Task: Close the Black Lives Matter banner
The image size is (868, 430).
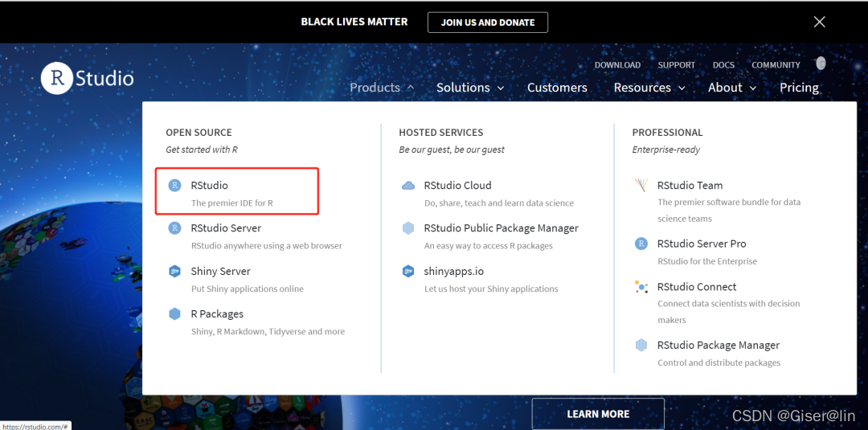Action: [819, 23]
